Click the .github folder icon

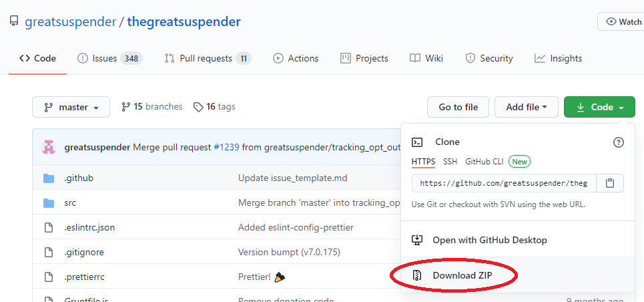click(49, 178)
